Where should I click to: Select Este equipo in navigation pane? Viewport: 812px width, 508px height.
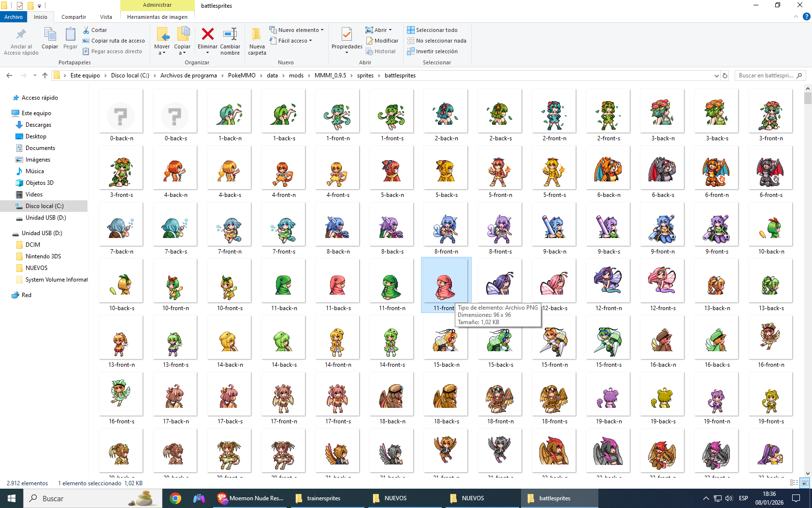tap(36, 113)
